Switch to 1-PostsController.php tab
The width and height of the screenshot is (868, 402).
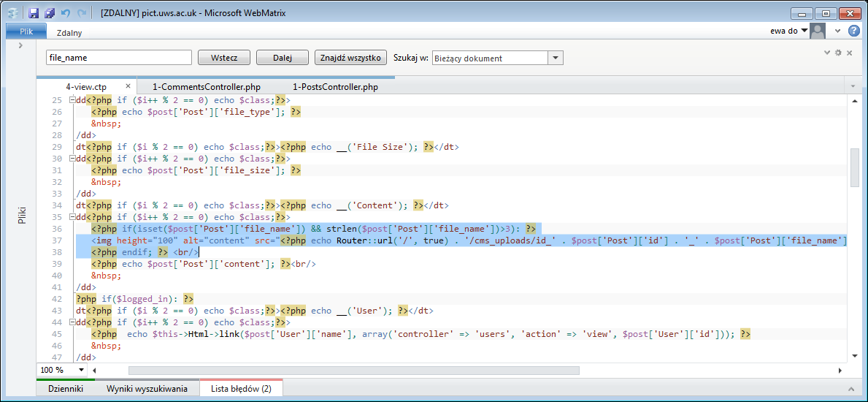336,87
